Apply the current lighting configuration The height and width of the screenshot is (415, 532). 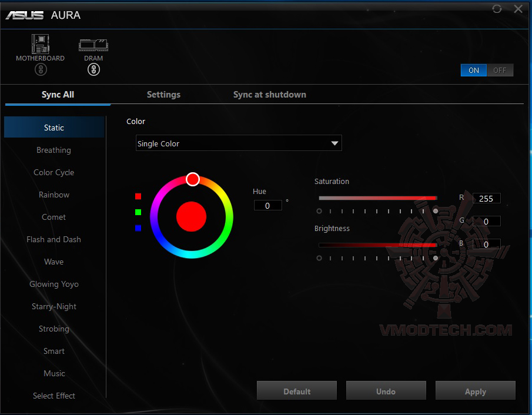(475, 390)
